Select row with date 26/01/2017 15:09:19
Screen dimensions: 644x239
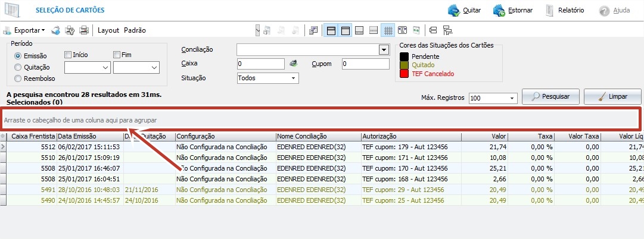(322, 158)
